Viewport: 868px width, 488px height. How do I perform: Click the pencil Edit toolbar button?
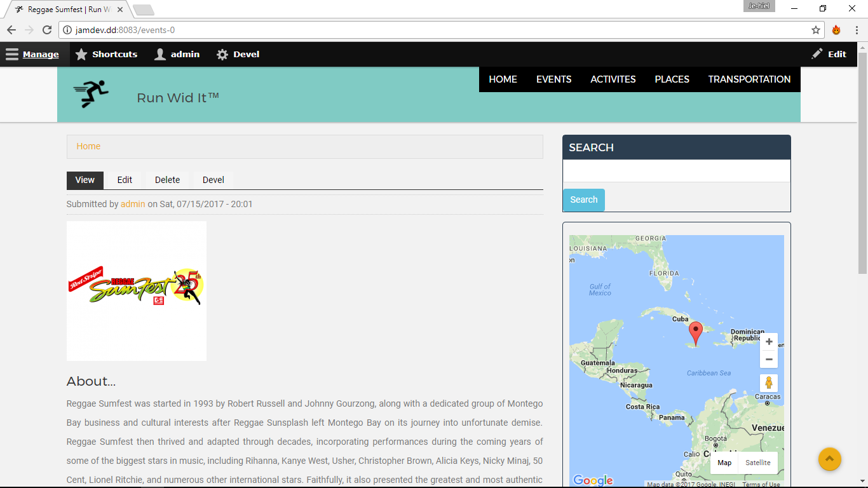829,55
